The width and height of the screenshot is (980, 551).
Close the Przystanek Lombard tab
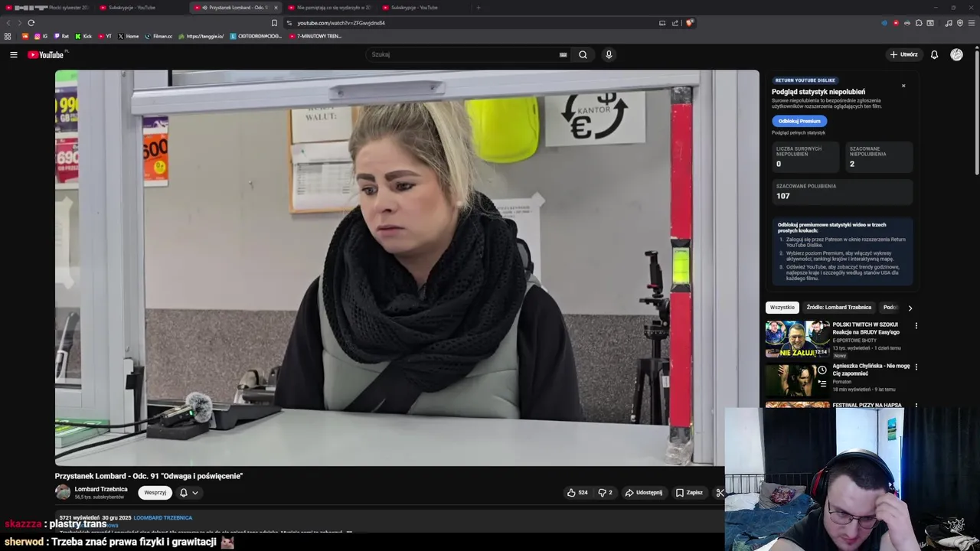pos(276,8)
